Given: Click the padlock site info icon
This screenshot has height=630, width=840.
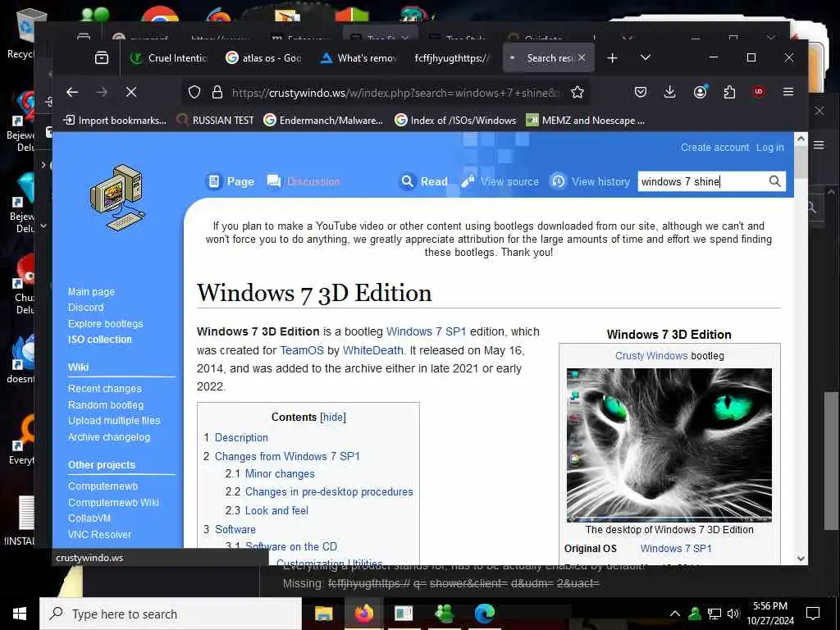Looking at the screenshot, I should [217, 92].
